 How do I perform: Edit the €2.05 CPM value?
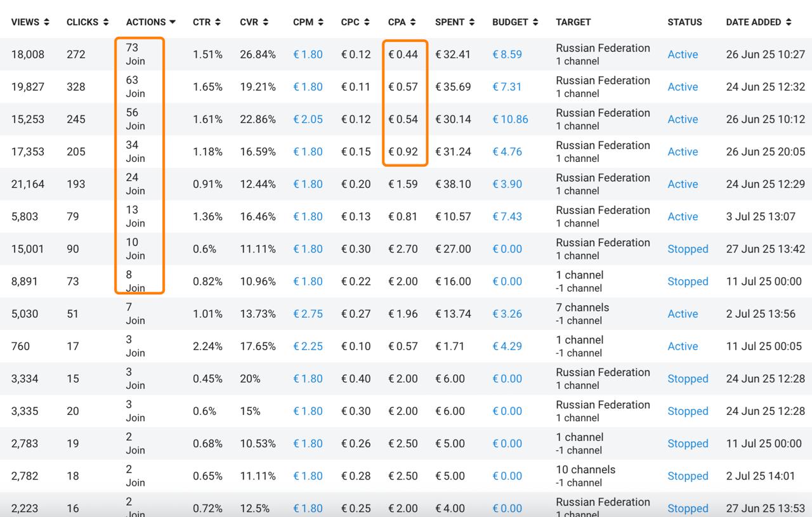click(308, 119)
